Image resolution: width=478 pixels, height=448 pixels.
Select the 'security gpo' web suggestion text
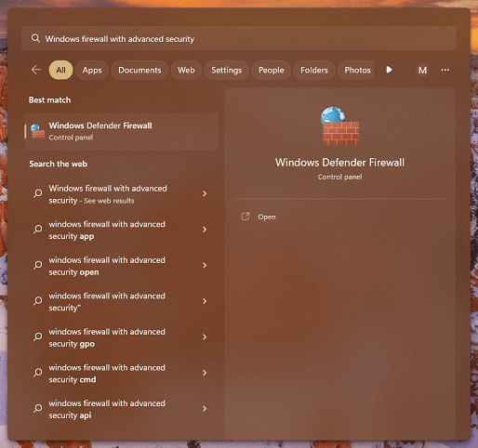click(x=107, y=337)
